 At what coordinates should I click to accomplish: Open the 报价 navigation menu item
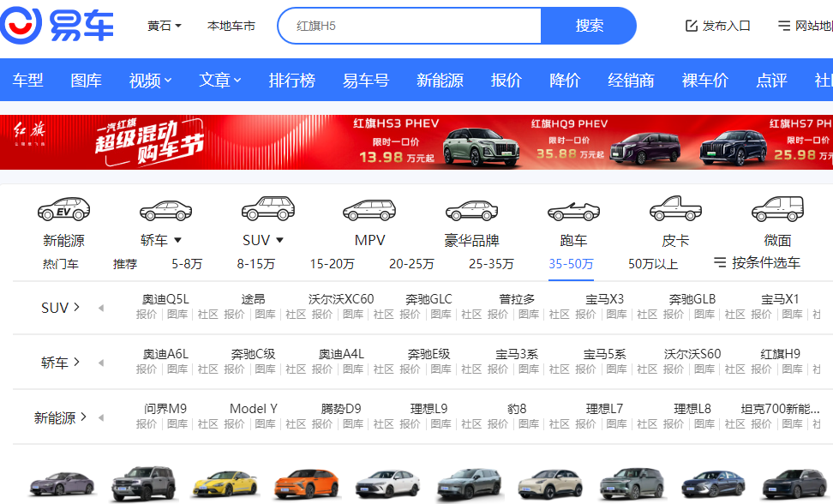click(506, 81)
